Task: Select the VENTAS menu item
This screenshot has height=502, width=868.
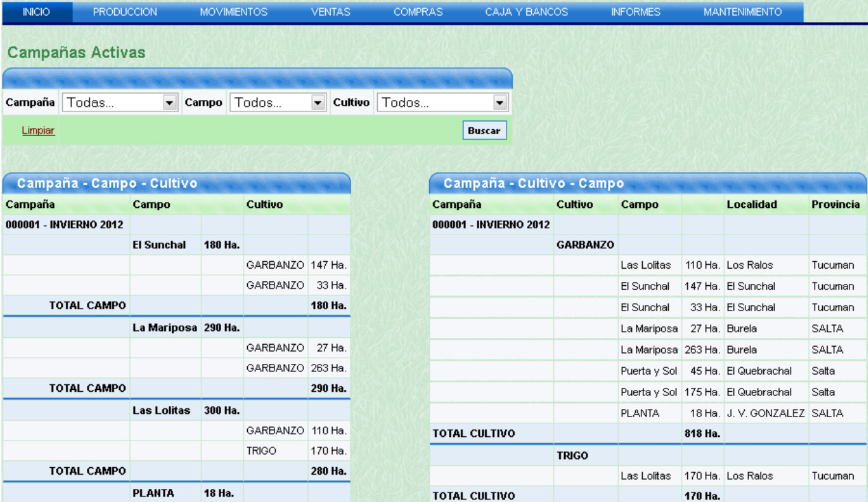Action: 331,12
